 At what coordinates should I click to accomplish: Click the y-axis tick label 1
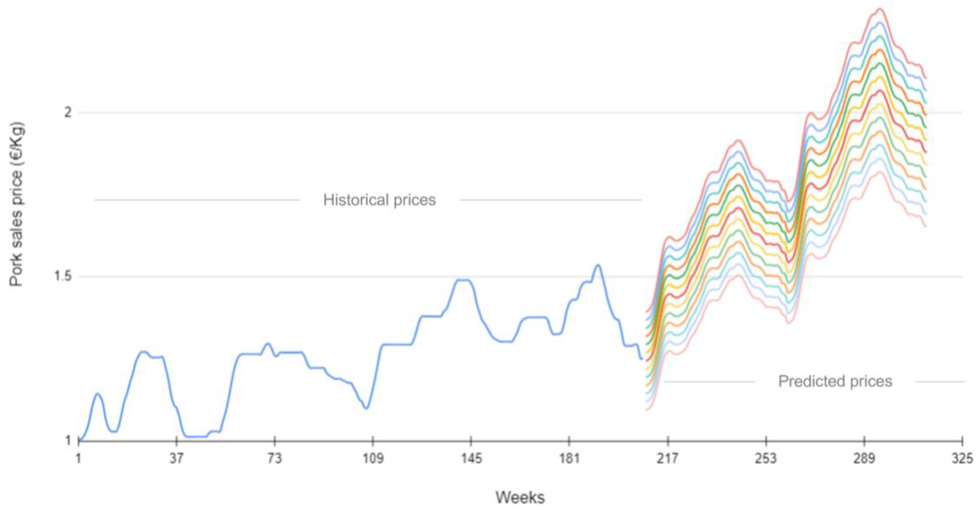coord(69,441)
